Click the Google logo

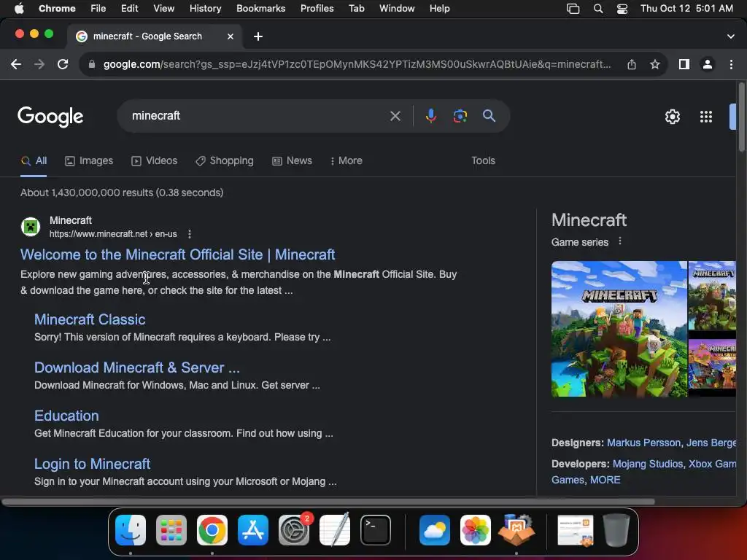point(50,117)
